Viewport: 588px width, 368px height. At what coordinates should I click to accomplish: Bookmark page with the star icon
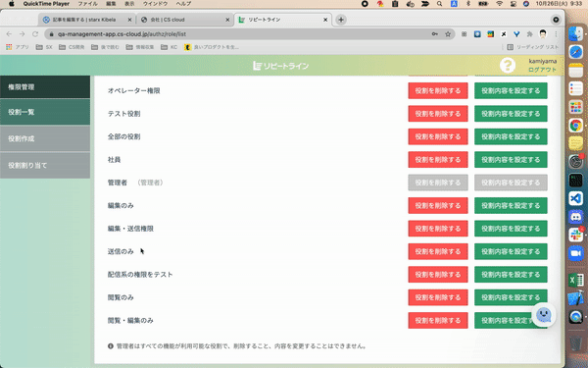(448, 34)
